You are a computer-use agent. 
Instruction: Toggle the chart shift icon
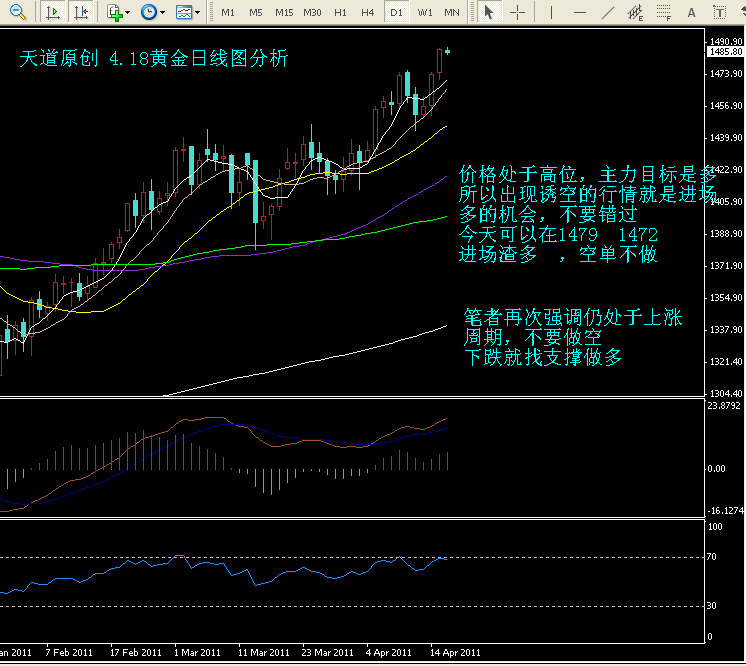click(81, 12)
